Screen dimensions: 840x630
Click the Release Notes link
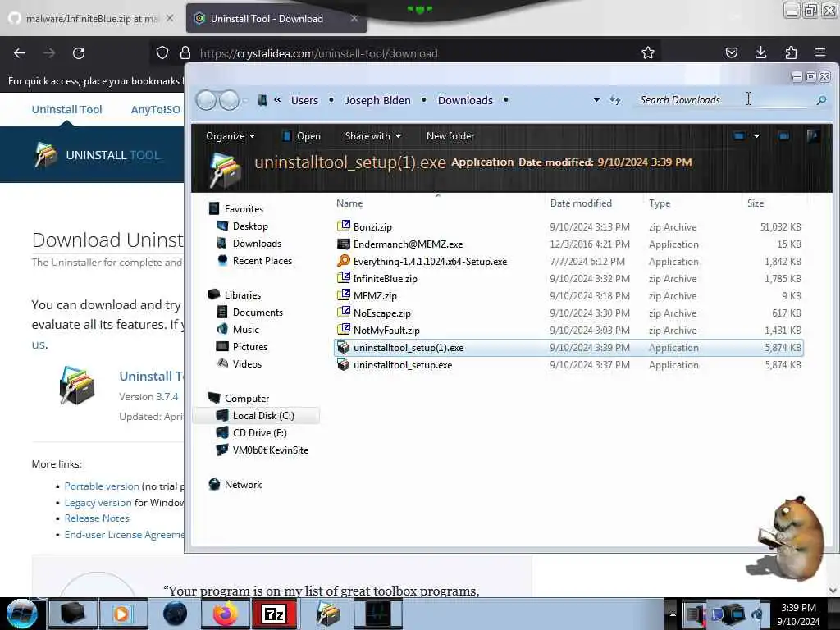coord(97,518)
